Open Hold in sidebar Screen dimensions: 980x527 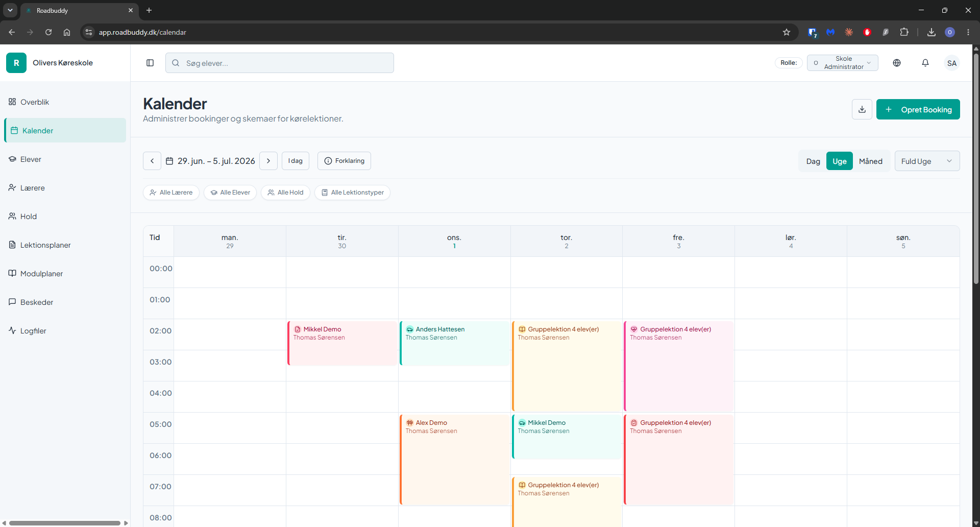click(65, 217)
